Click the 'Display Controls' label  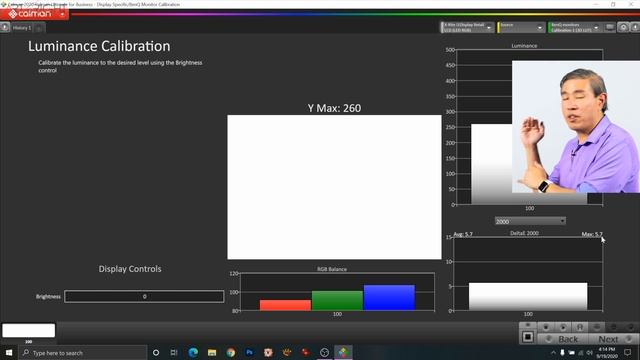pyautogui.click(x=130, y=269)
